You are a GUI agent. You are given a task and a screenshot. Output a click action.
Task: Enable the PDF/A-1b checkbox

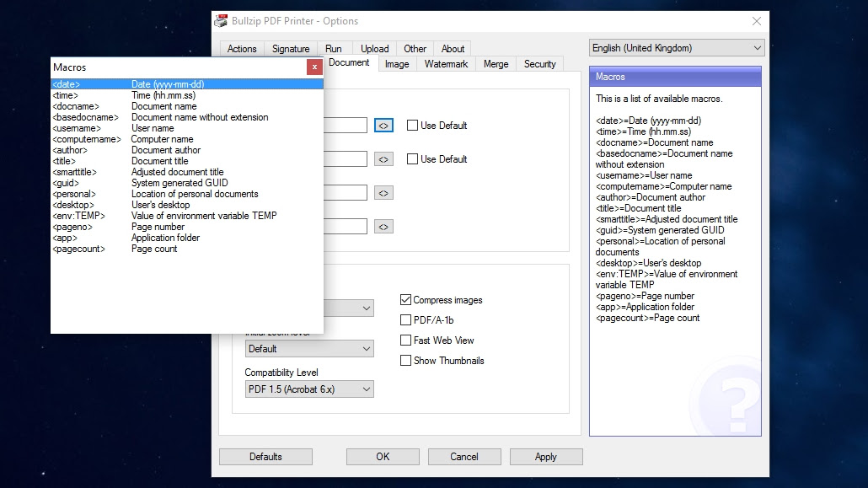click(405, 320)
